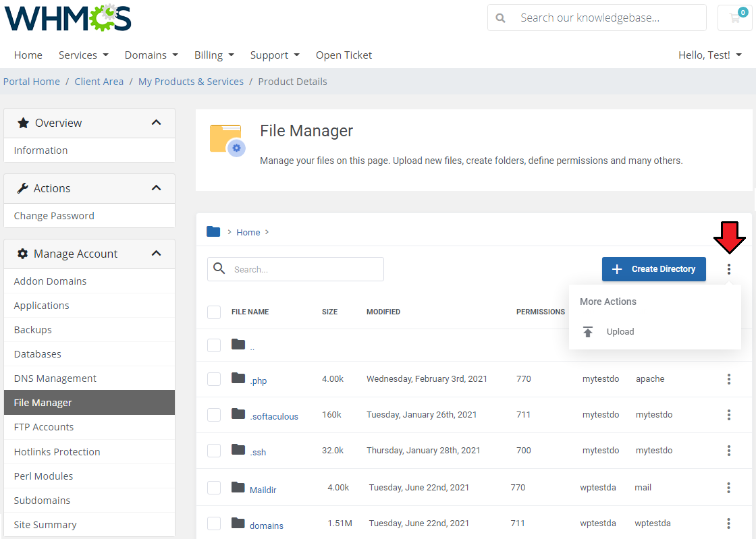Open row actions menu for .softaculous folder

[x=728, y=415]
